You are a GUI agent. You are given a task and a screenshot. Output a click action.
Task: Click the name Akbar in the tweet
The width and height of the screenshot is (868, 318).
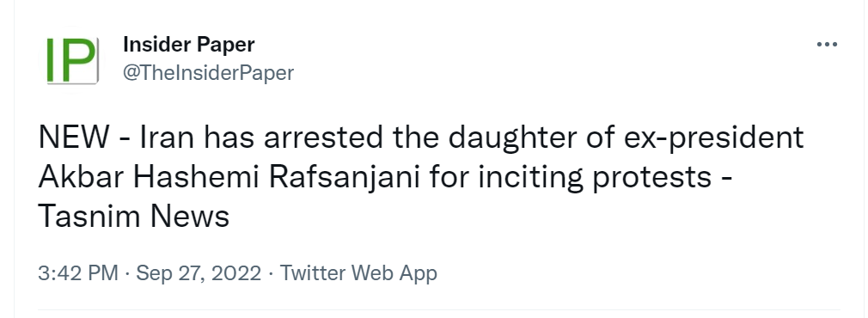(x=81, y=177)
